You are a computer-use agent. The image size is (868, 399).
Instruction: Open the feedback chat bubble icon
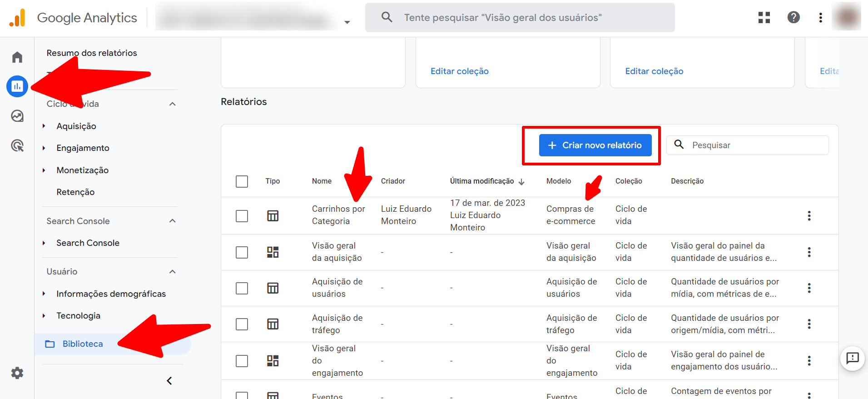(x=852, y=358)
